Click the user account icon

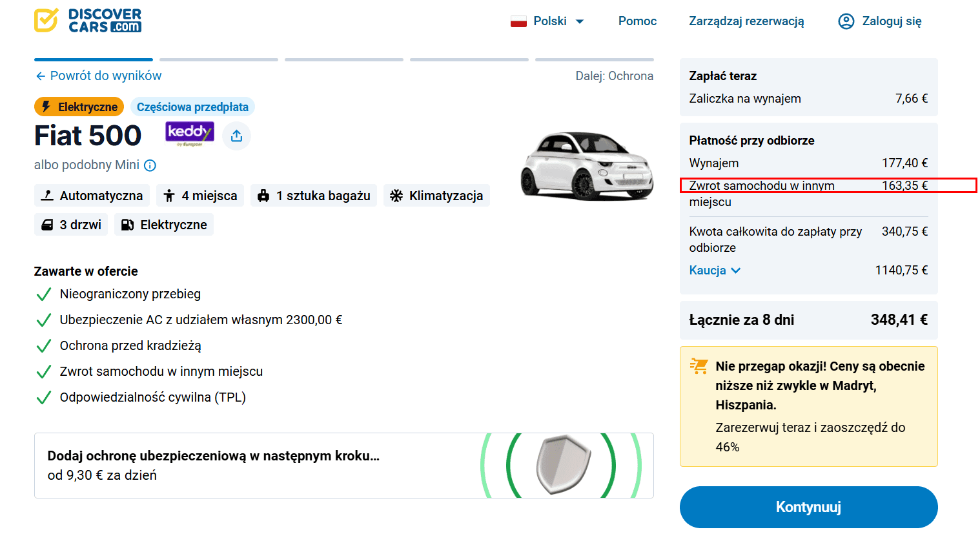point(846,21)
